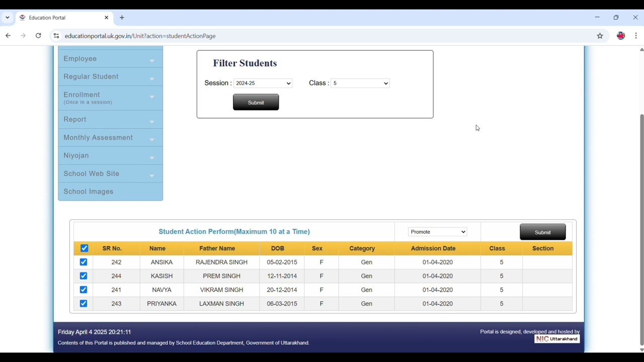The height and width of the screenshot is (362, 644).
Task: Click the browser forward arrow
Action: [23, 36]
